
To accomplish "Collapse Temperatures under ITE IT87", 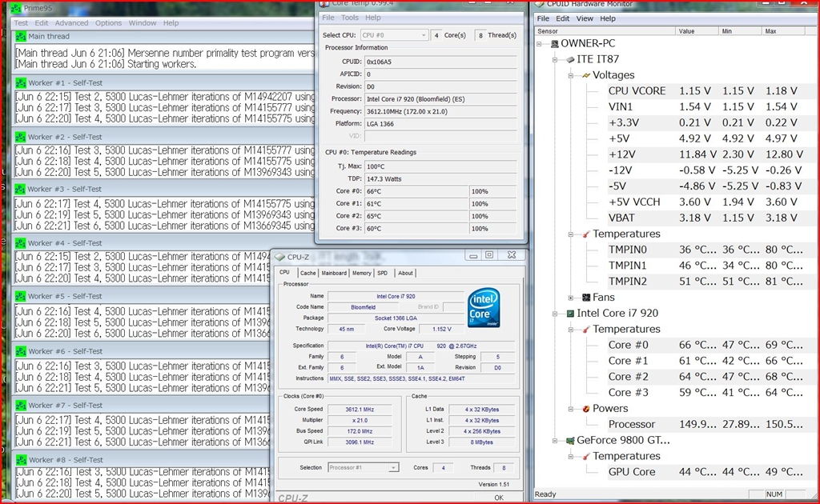I will (x=571, y=234).
